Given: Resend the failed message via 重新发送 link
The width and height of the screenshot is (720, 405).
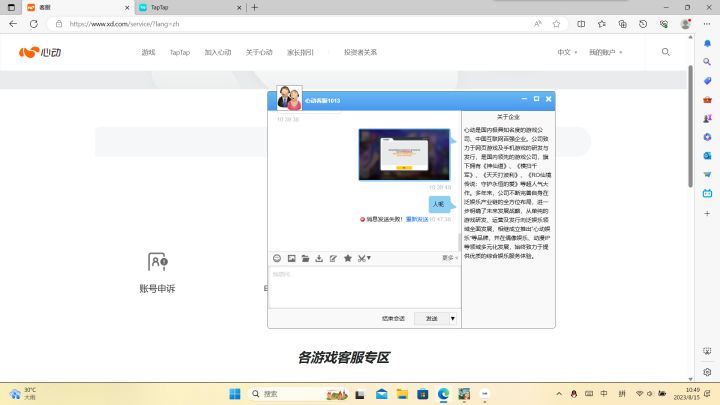Looking at the screenshot, I should [417, 219].
